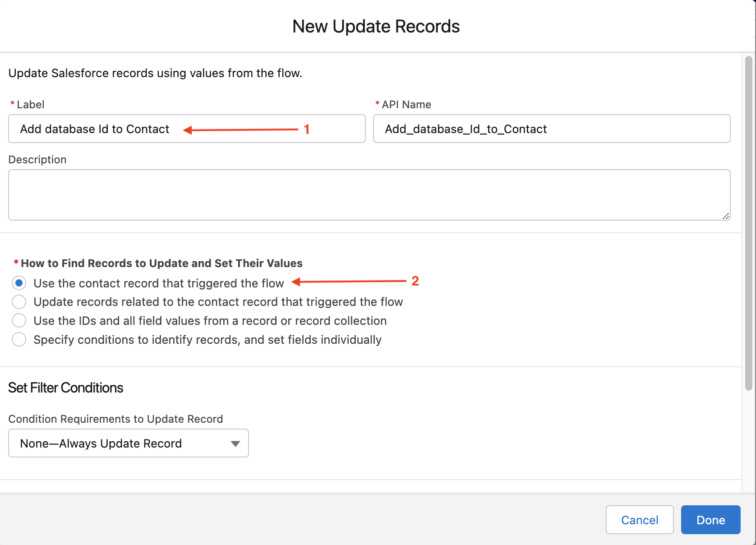Select "Update records related to the contact record"

pyautogui.click(x=19, y=302)
